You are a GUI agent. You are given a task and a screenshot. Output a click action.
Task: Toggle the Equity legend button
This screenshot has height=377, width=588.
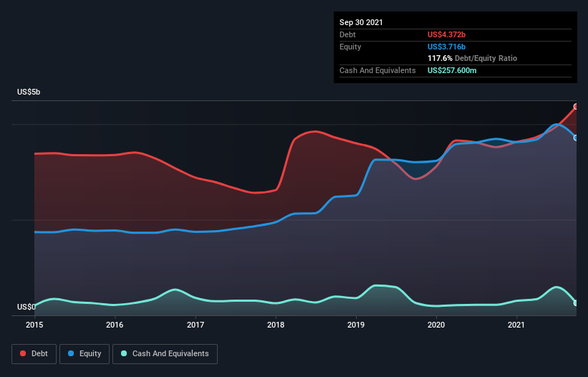85,354
